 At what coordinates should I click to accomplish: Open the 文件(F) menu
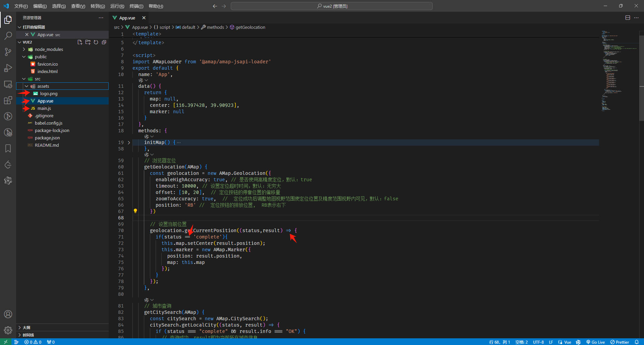21,6
